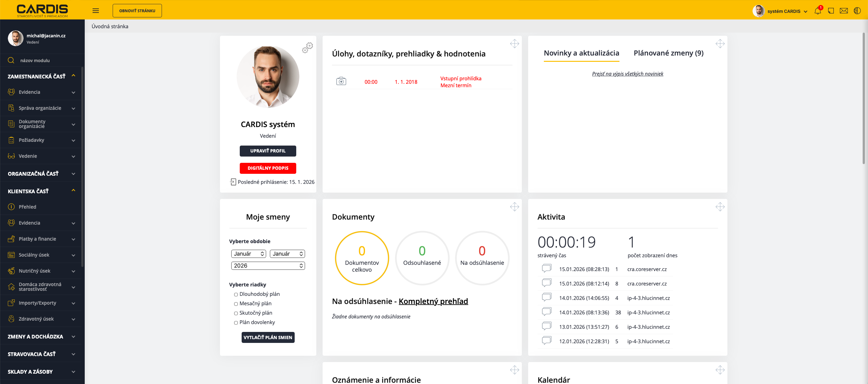Click the Platby a financie sidebar icon

(x=11, y=239)
